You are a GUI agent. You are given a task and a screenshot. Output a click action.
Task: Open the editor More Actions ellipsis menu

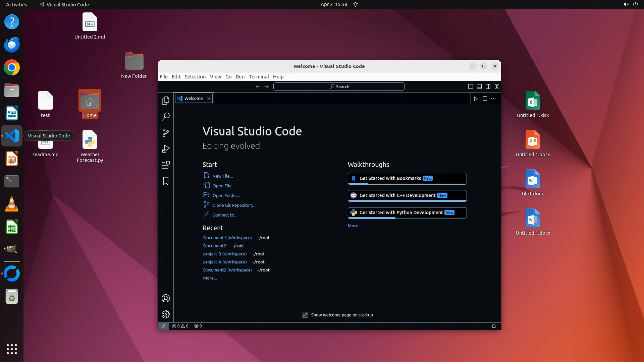[493, 99]
